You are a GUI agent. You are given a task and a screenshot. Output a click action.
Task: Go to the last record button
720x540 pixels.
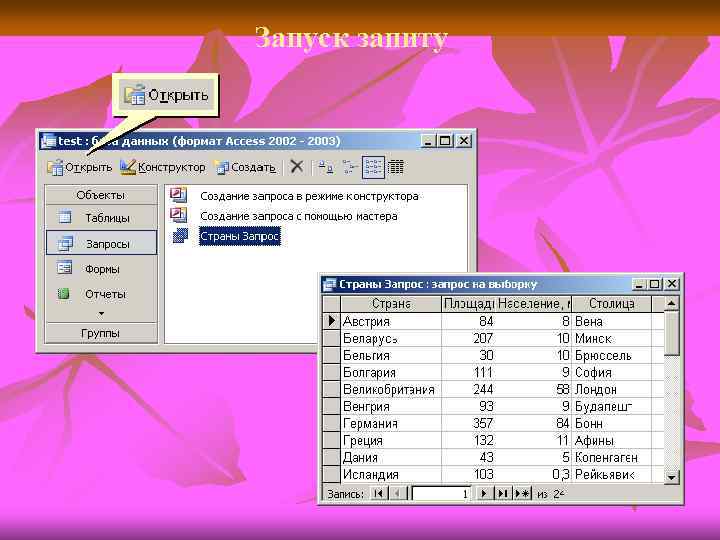pyautogui.click(x=503, y=494)
